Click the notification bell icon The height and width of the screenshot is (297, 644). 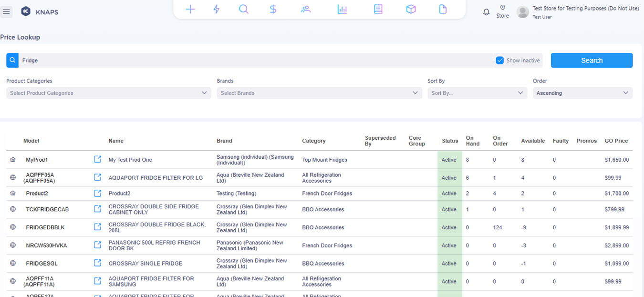click(x=486, y=12)
